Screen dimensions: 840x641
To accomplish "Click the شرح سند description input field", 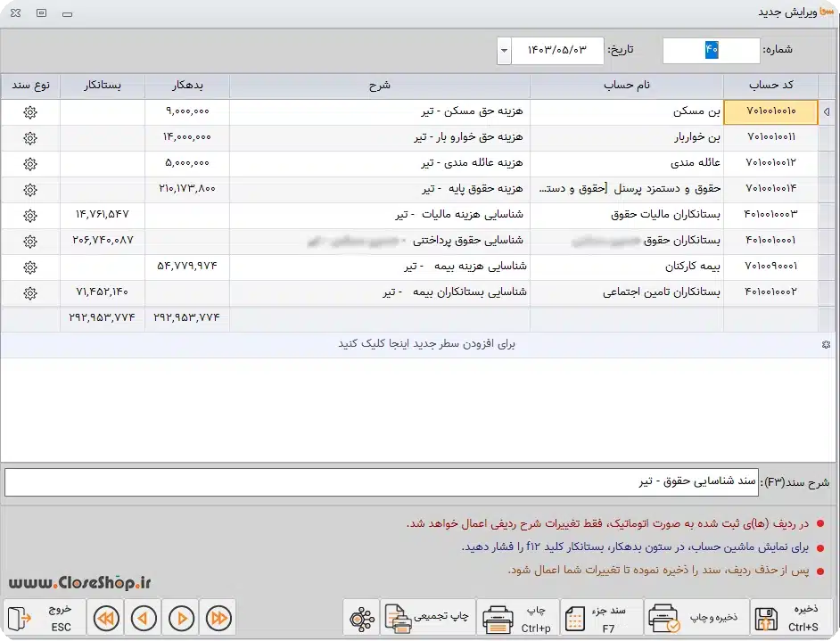I will (381, 482).
